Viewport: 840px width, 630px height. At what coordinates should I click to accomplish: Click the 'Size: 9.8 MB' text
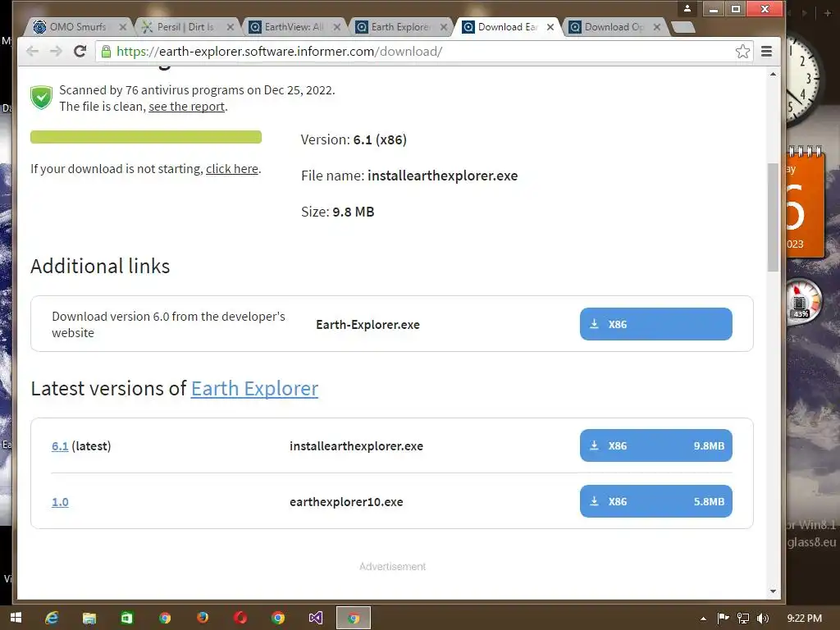(337, 212)
